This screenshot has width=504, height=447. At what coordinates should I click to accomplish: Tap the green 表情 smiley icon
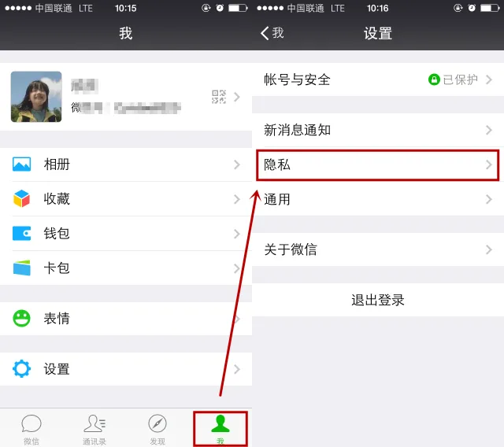21,318
